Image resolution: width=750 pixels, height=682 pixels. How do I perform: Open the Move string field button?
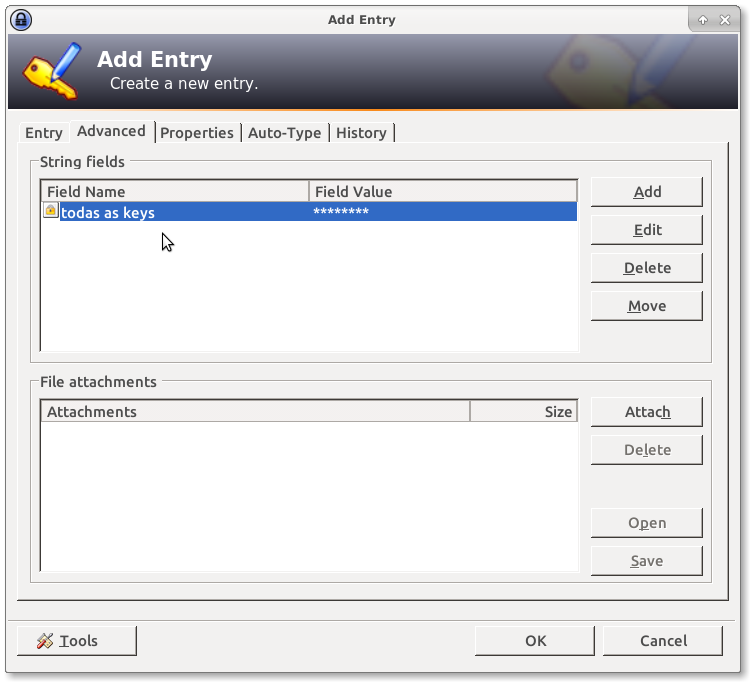tap(647, 306)
